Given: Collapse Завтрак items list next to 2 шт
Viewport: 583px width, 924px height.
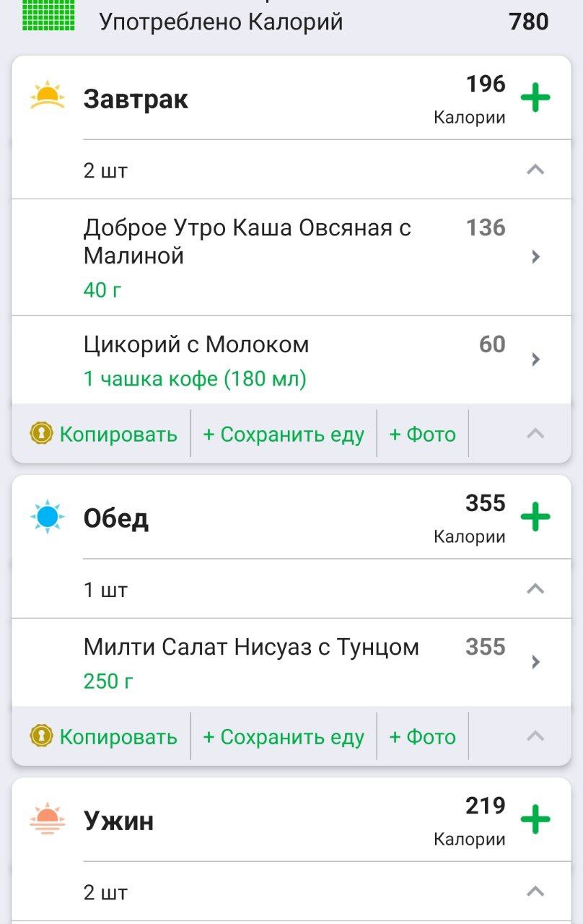Looking at the screenshot, I should pyautogui.click(x=535, y=170).
